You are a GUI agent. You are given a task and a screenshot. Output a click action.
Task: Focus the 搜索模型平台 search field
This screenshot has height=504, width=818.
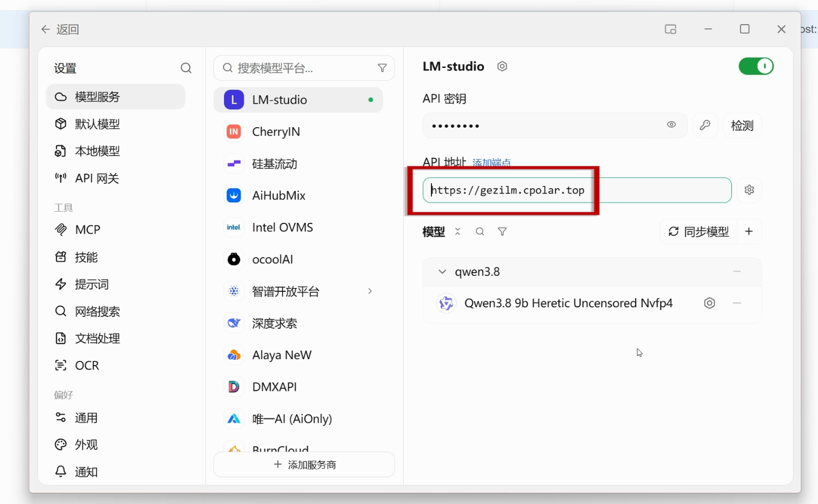[x=304, y=68]
